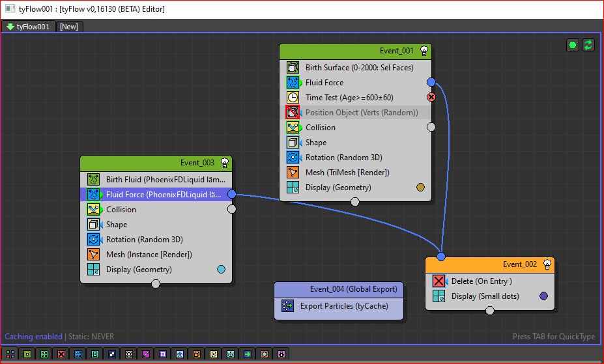Screen dimensions: 604x364
Task: Click the Delete operator red X icon
Action: [x=439, y=281]
